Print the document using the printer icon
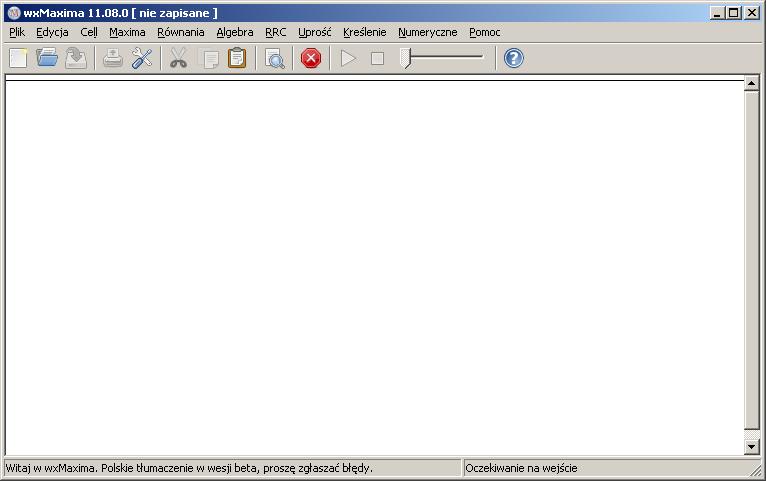Viewport: 766px width, 481px height. (x=113, y=58)
